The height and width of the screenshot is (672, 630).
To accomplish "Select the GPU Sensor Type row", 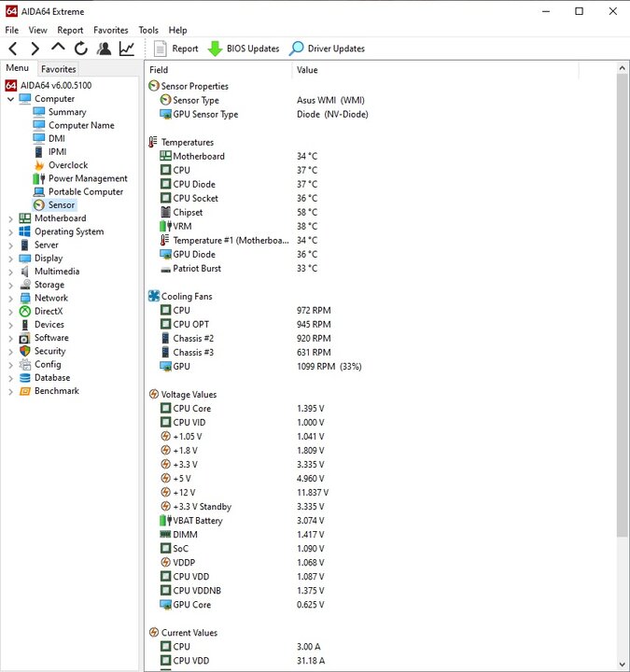I will [263, 115].
